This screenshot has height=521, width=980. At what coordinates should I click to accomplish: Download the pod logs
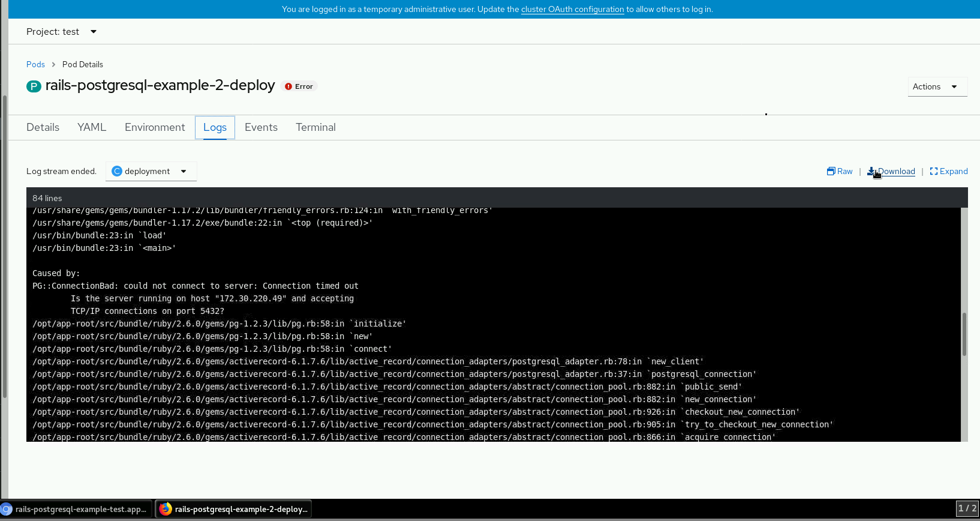tap(891, 171)
